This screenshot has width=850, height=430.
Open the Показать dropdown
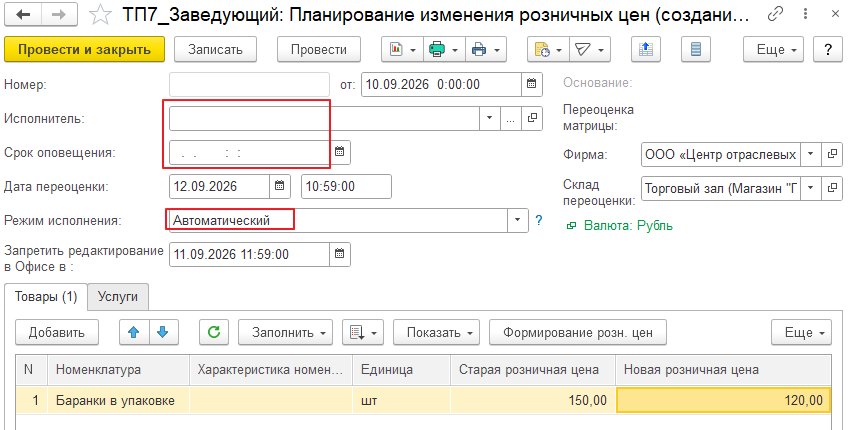click(x=436, y=332)
